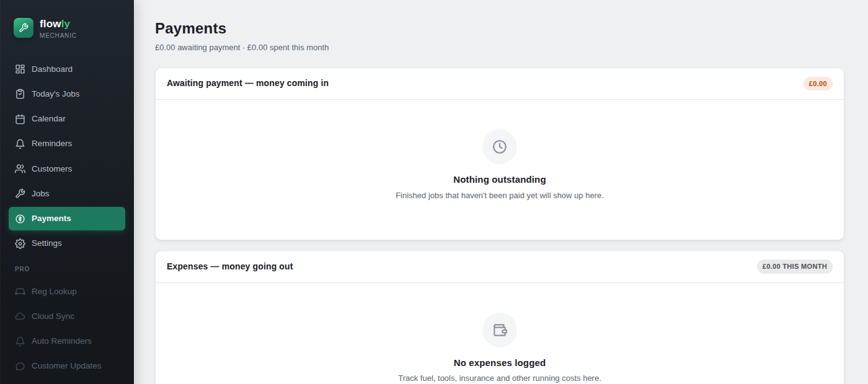This screenshot has width=868, height=384.
Task: Open Settings from the sidebar
Action: 67,243
